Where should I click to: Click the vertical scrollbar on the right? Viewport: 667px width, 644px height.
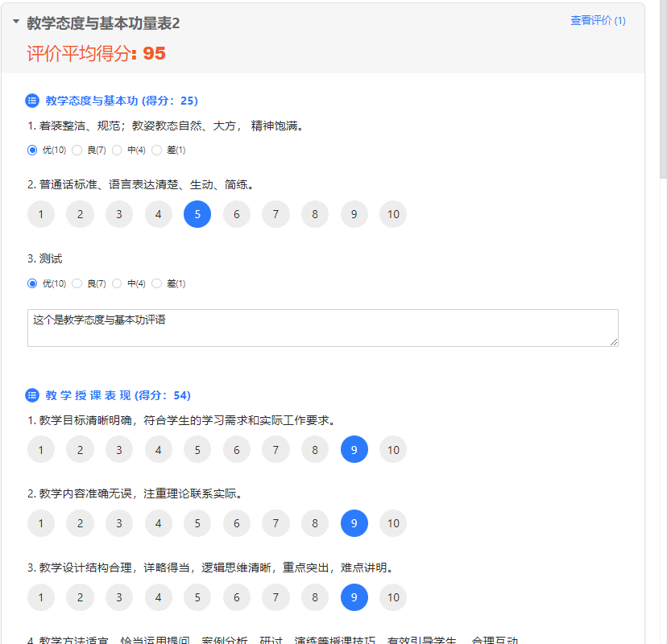(x=662, y=89)
